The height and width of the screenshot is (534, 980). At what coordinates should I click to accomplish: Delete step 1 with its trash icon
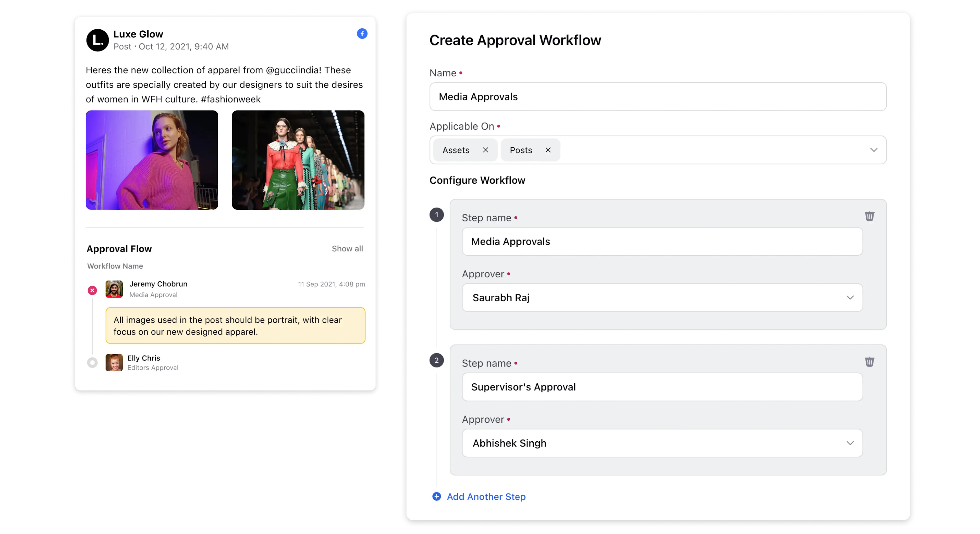click(x=869, y=216)
